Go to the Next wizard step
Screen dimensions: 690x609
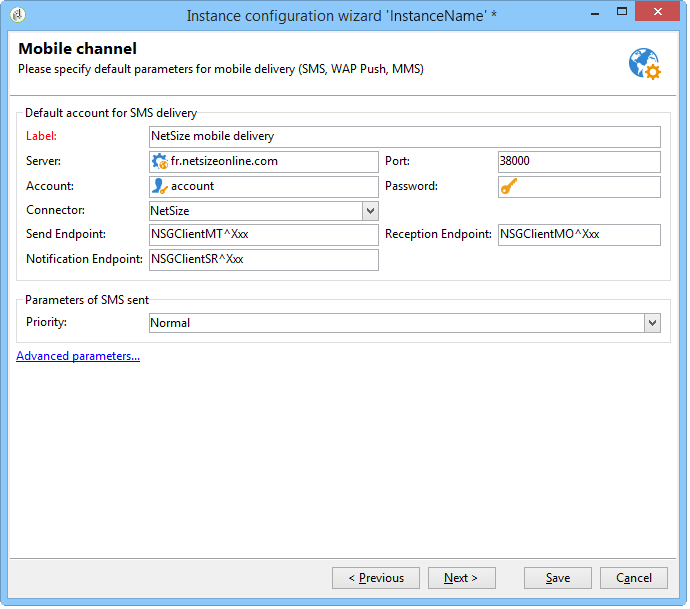click(x=462, y=578)
